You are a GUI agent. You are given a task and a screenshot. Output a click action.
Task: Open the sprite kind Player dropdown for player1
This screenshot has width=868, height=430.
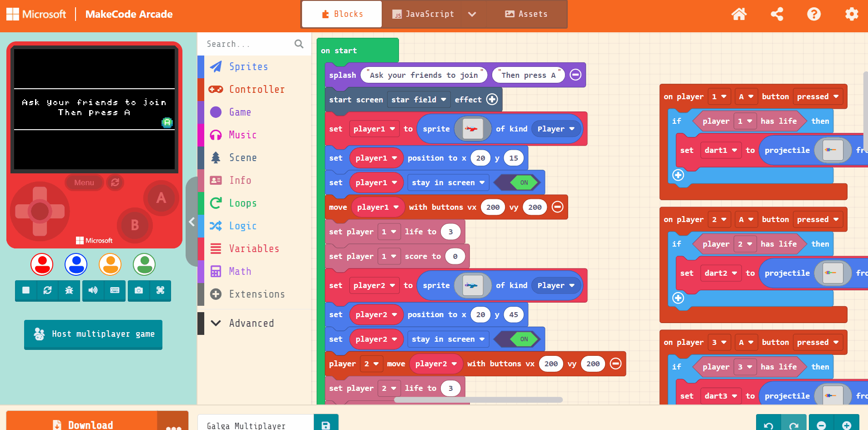pyautogui.click(x=556, y=129)
